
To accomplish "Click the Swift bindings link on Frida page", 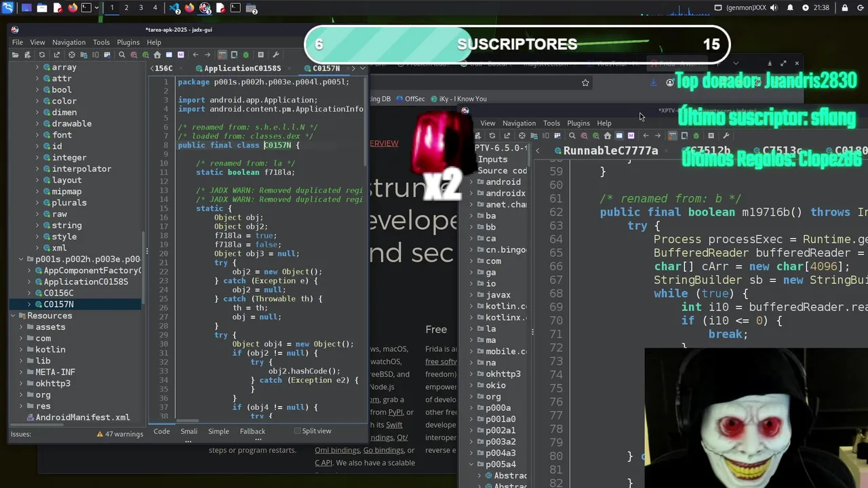I will click(x=394, y=425).
